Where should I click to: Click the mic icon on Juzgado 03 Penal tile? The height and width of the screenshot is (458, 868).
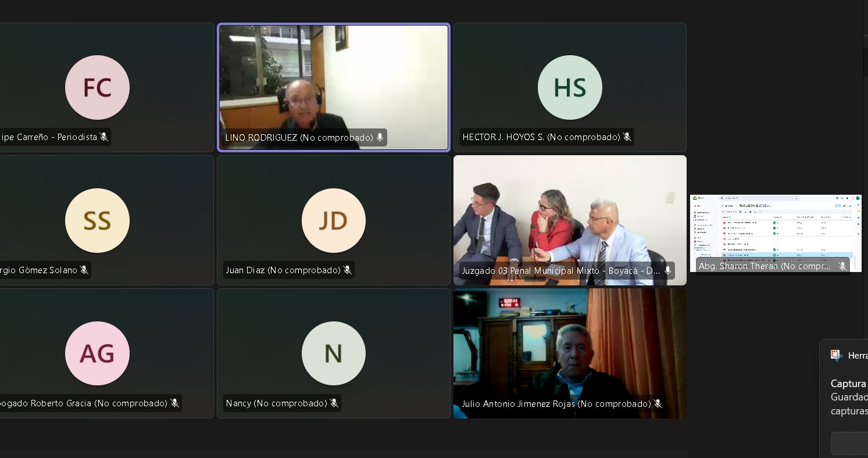(667, 271)
